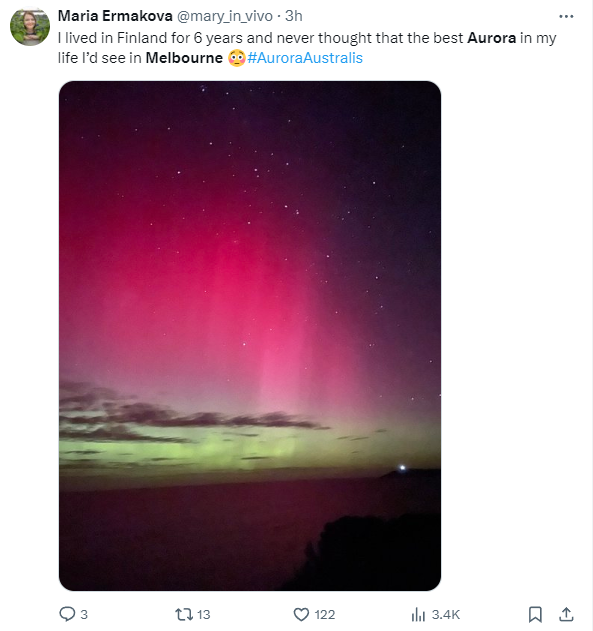Click the Maria Ermakova display name

(115, 16)
